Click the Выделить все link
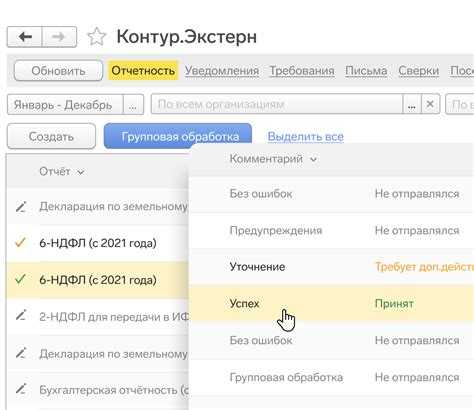Image resolution: width=474 pixels, height=410 pixels. pyautogui.click(x=306, y=136)
